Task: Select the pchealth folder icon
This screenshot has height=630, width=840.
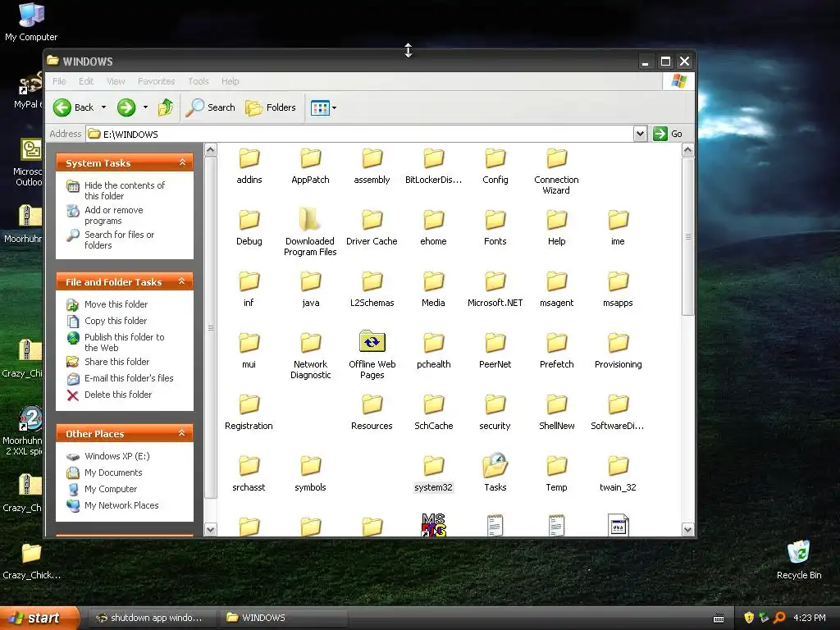Action: click(x=433, y=343)
